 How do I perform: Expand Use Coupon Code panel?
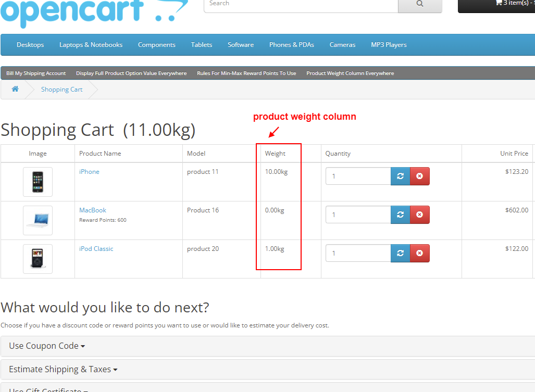pos(47,346)
